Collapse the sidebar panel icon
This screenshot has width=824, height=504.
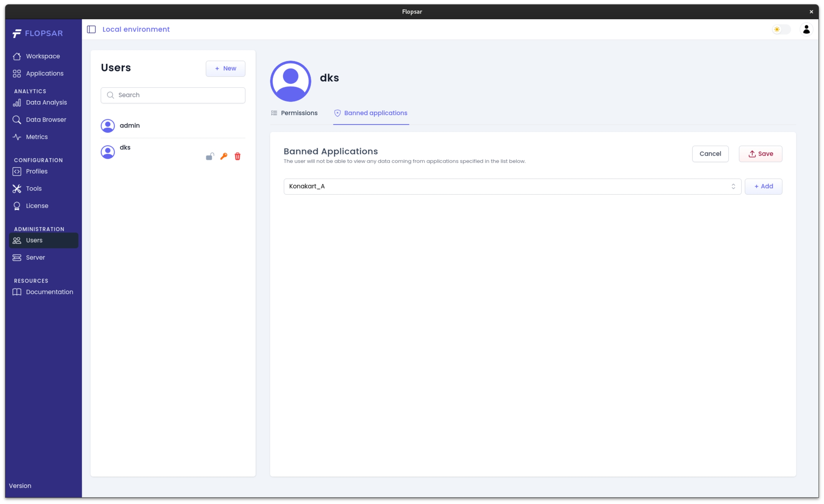tap(92, 29)
